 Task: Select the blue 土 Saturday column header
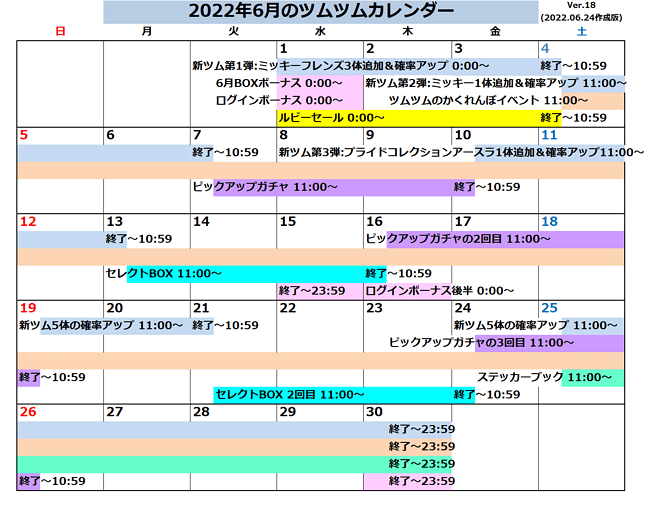tap(581, 32)
